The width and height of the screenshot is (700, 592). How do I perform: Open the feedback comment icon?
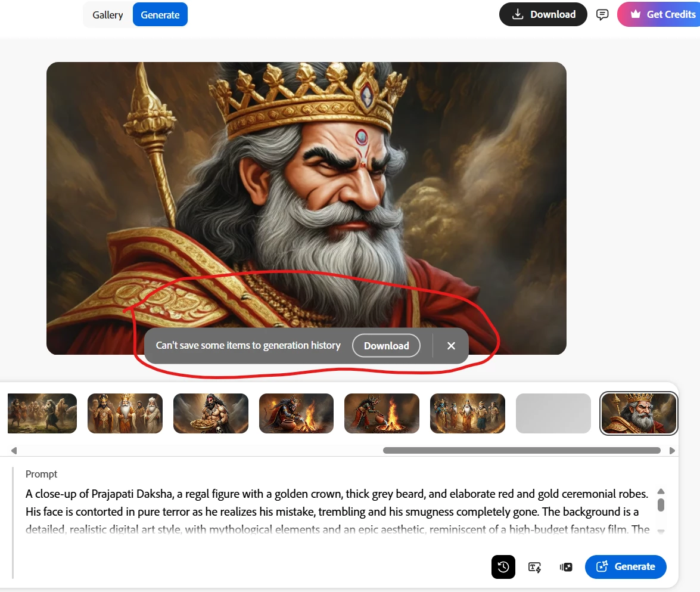602,15
